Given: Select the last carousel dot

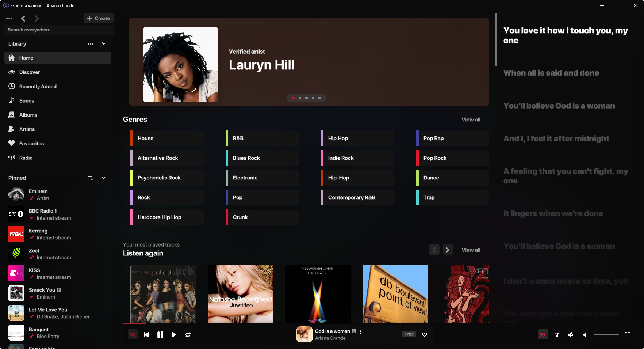Looking at the screenshot, I should tap(319, 98).
